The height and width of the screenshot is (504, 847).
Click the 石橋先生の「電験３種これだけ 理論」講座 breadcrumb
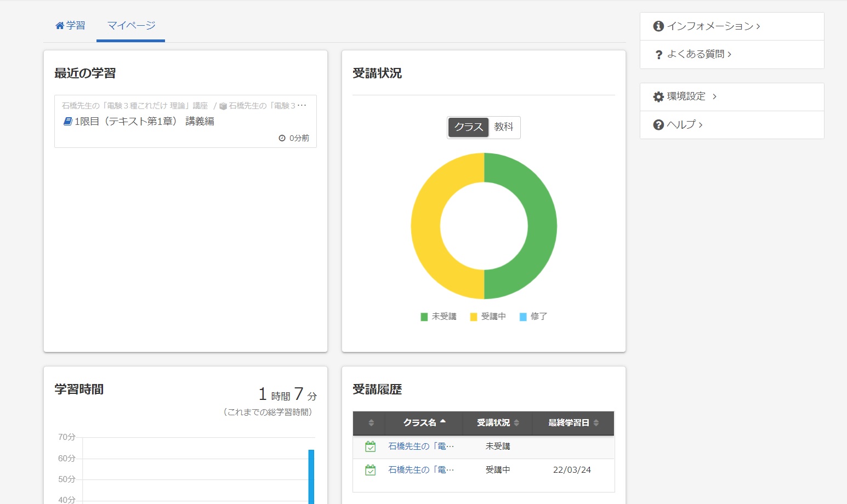coord(135,106)
